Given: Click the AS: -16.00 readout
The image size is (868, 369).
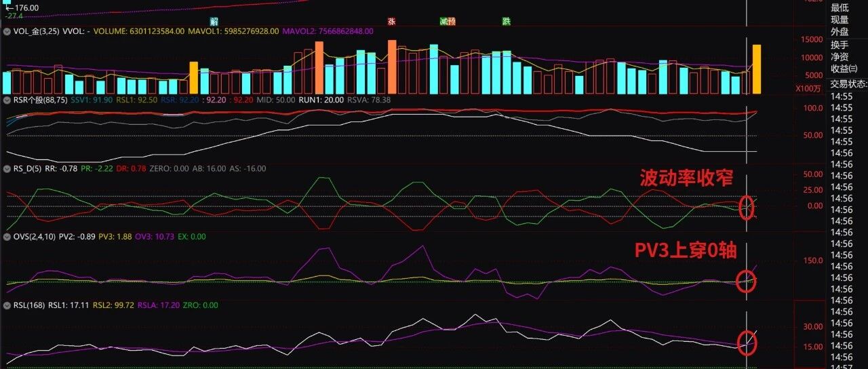Looking at the screenshot, I should pos(248,168).
